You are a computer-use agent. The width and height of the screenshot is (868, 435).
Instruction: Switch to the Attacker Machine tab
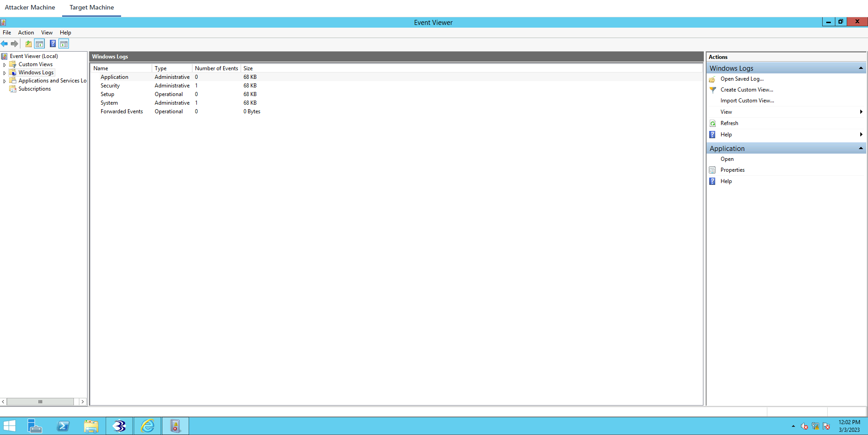[x=30, y=8]
